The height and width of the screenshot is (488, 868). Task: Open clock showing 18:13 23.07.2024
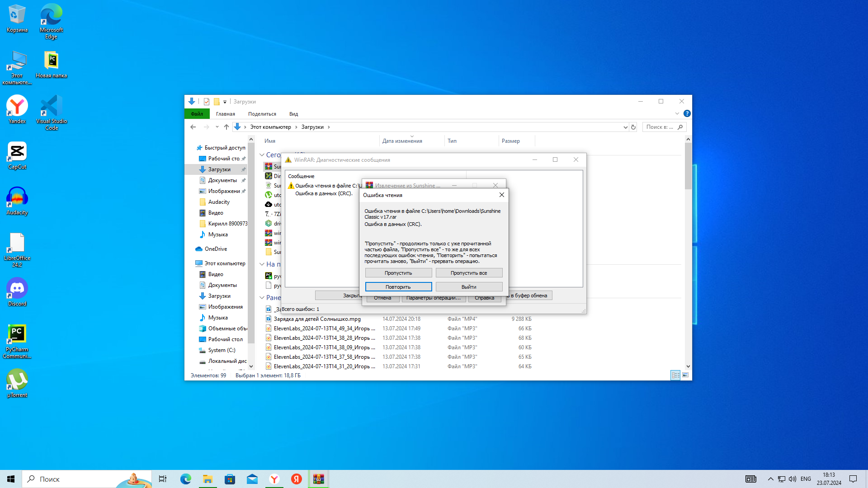829,479
